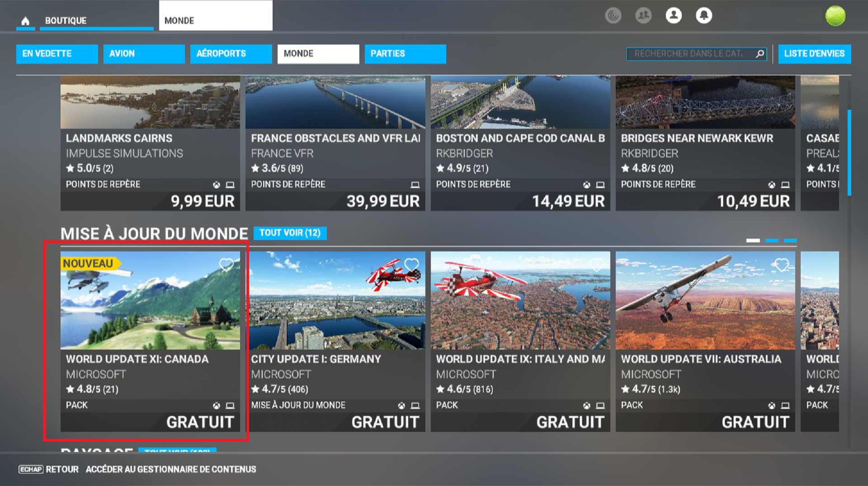Click the 4.7/5 (406) rating text
Image resolution: width=868 pixels, height=486 pixels.
[280, 389]
